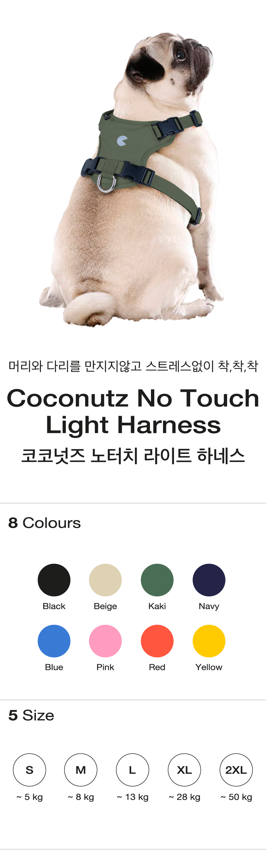Choose the Yellow colour swatch
The width and height of the screenshot is (266, 868).
point(208,641)
